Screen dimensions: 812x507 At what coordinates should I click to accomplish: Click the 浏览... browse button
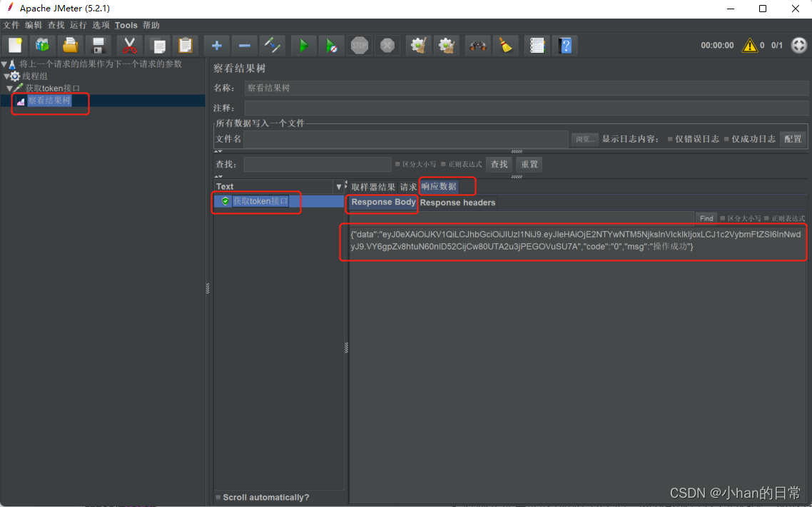tap(585, 139)
